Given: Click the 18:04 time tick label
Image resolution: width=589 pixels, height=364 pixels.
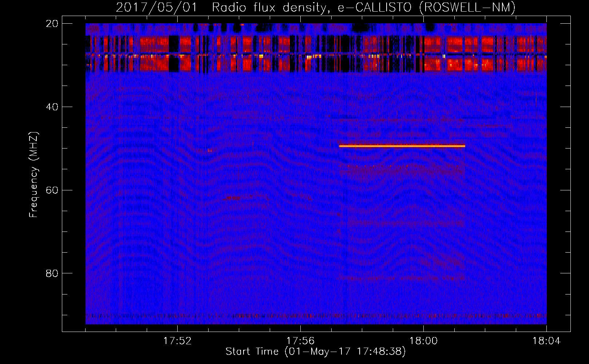Looking at the screenshot, I should pos(546,341).
